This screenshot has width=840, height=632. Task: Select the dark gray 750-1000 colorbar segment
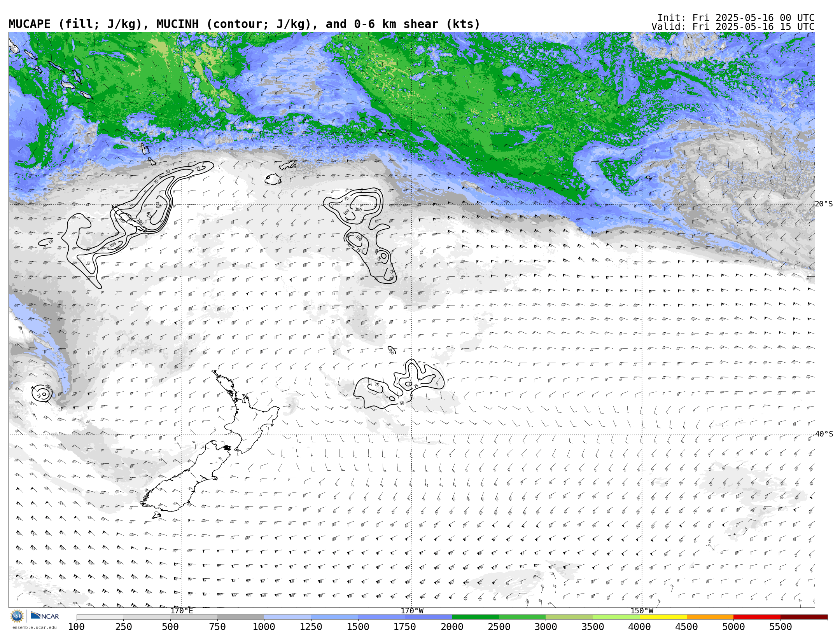click(241, 617)
